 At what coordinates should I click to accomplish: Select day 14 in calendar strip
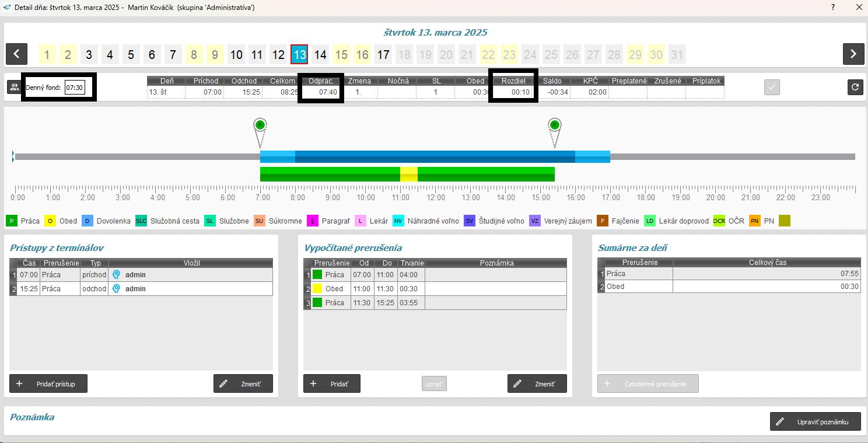pyautogui.click(x=320, y=55)
